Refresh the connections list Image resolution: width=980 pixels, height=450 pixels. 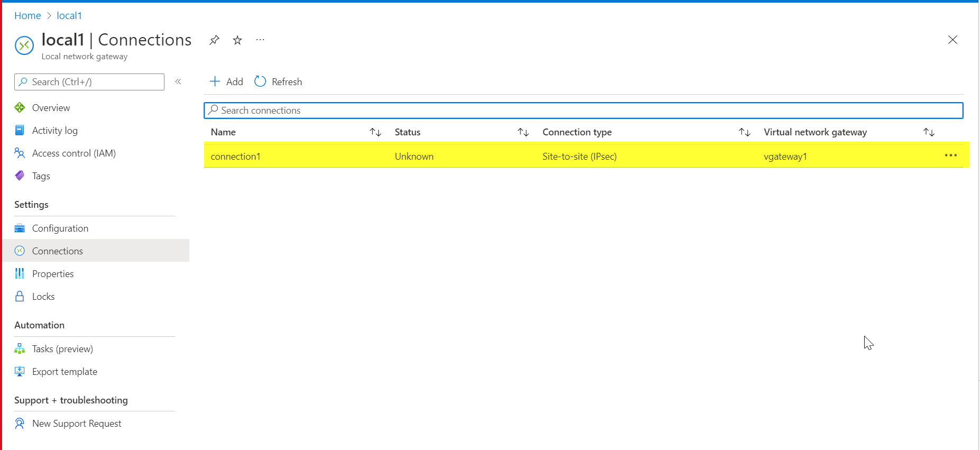[278, 81]
